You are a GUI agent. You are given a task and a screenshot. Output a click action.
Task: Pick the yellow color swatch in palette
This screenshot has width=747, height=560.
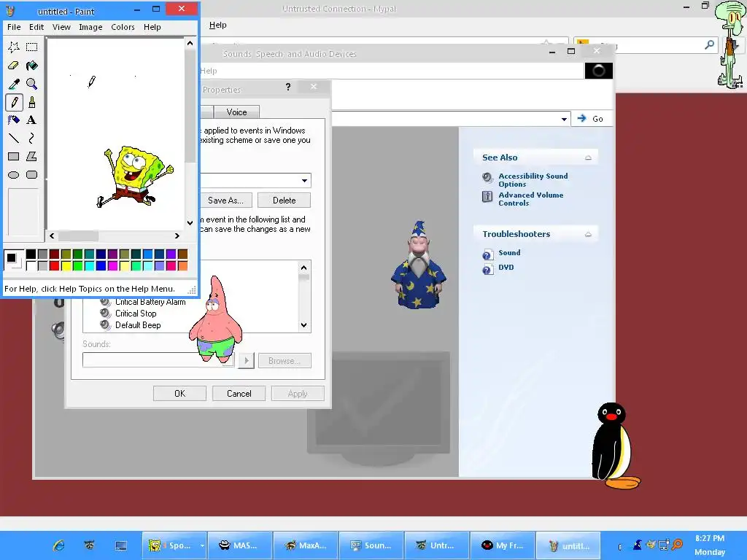point(66,265)
